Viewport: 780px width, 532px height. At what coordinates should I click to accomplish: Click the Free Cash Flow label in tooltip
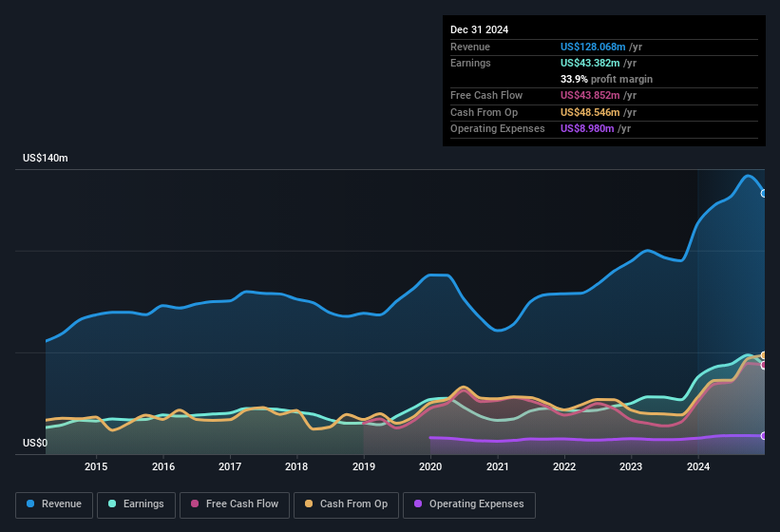(x=486, y=95)
